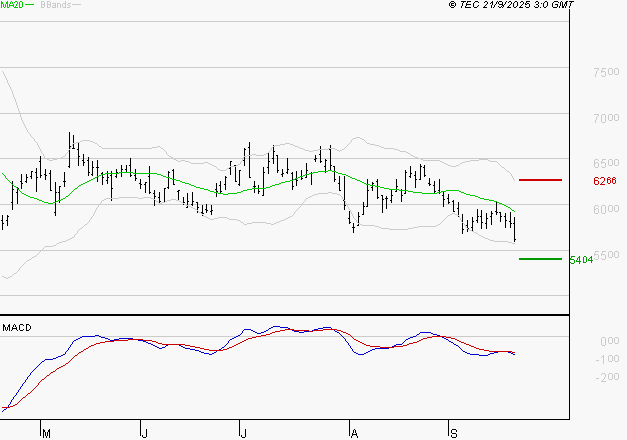Click the MACD indicator label
The height and width of the screenshot is (440, 627).
point(17,327)
